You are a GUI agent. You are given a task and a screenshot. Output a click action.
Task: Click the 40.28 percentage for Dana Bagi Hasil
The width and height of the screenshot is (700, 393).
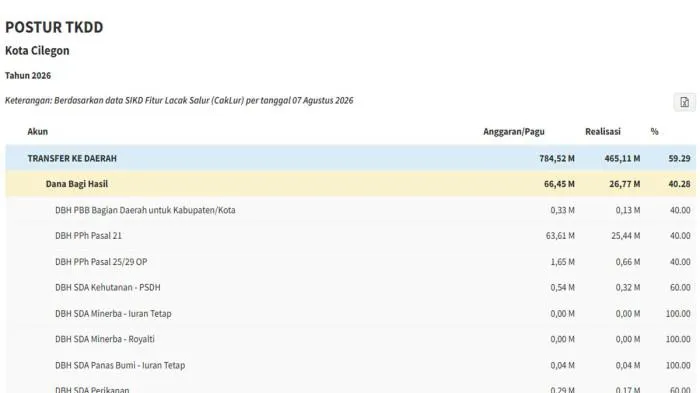(679, 184)
